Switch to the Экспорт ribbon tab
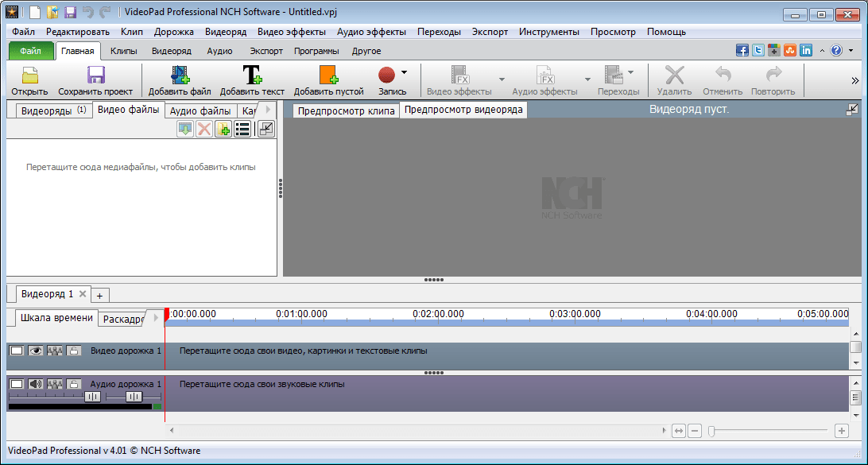This screenshot has height=465, width=868. (x=266, y=51)
